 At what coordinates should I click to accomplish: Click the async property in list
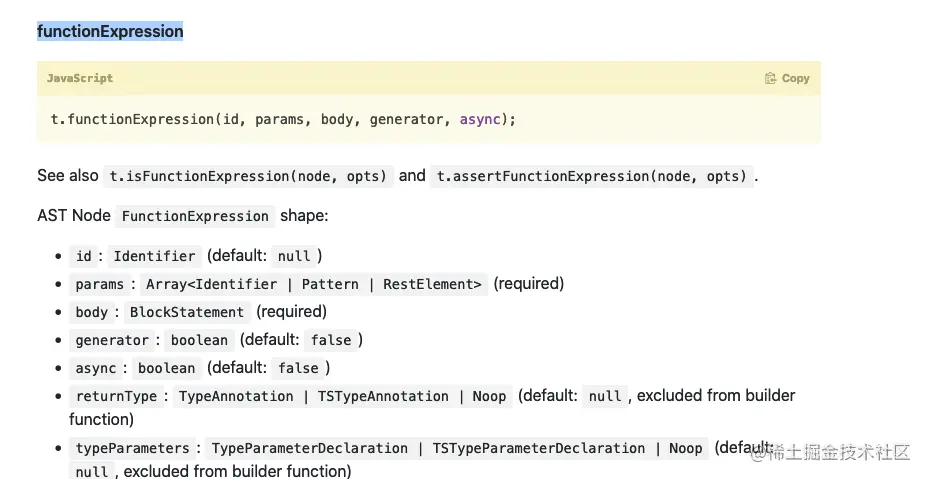pos(95,368)
